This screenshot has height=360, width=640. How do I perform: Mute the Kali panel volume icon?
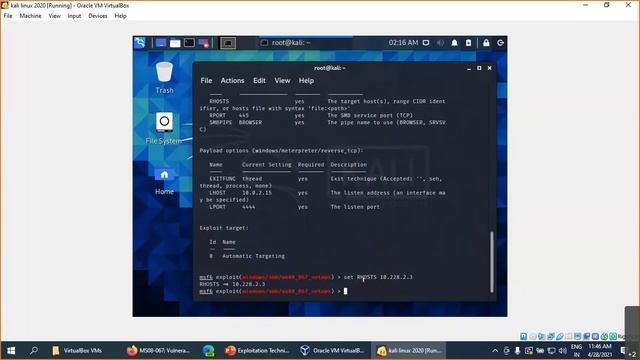(440, 43)
